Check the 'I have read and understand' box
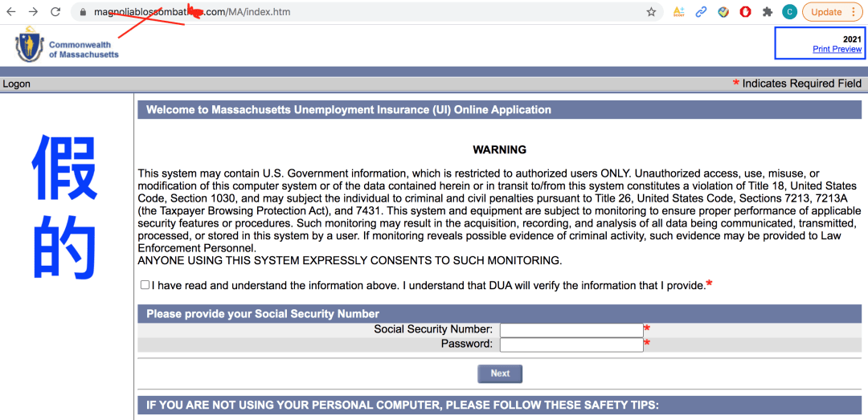The width and height of the screenshot is (868, 420). tap(145, 285)
